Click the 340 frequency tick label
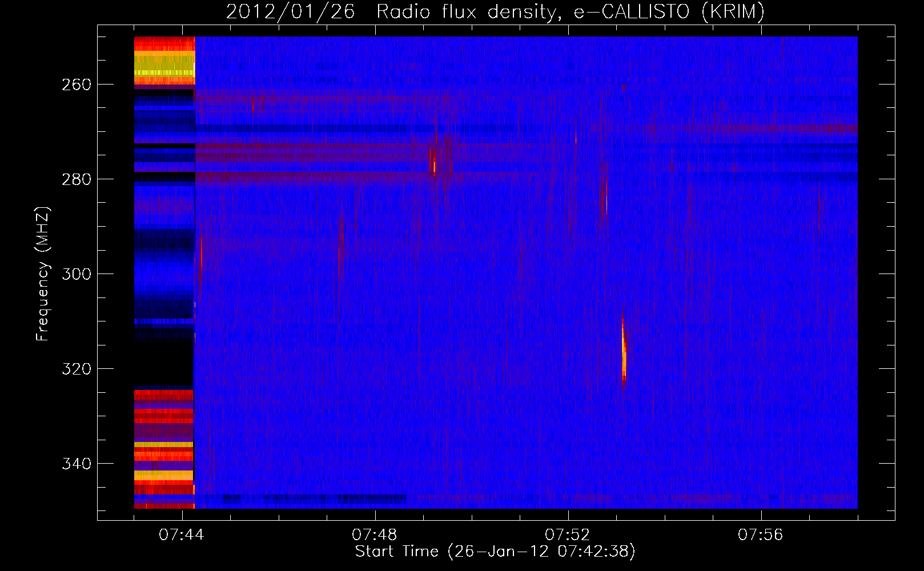 [x=77, y=464]
